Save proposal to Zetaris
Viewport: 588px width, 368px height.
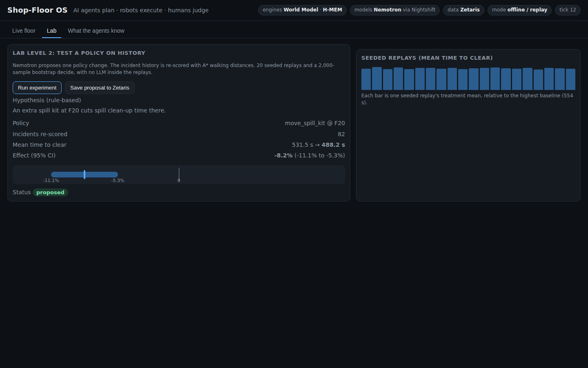pyautogui.click(x=100, y=88)
